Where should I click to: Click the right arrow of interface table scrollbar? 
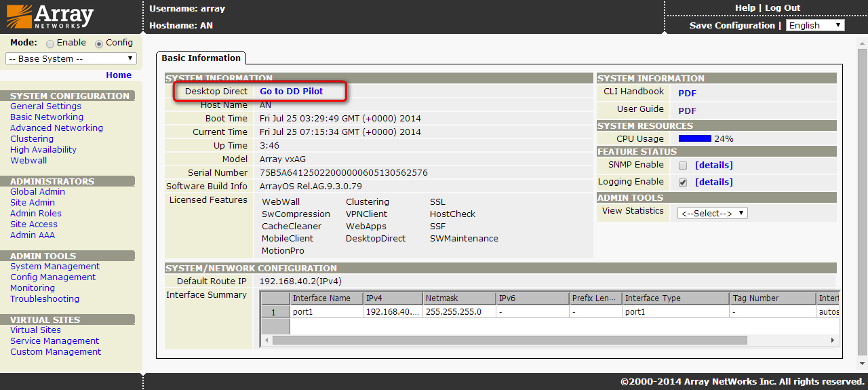(833, 340)
